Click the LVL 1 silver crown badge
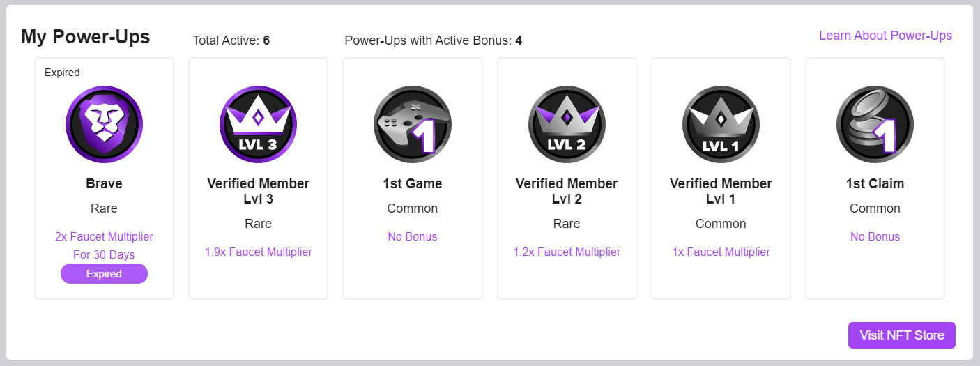This screenshot has width=980, height=366. pyautogui.click(x=721, y=125)
